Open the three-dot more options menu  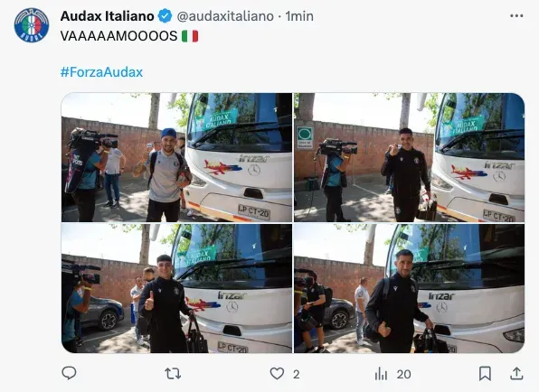pyautogui.click(x=516, y=15)
